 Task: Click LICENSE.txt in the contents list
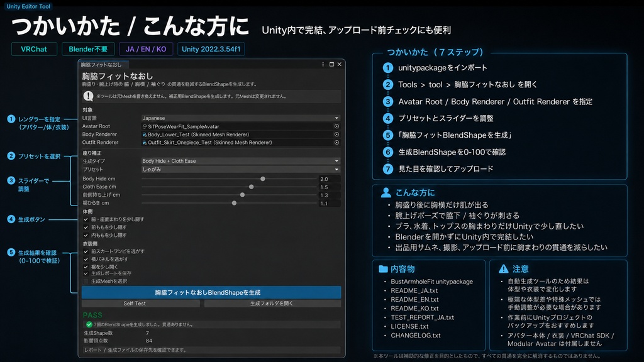pos(409,327)
